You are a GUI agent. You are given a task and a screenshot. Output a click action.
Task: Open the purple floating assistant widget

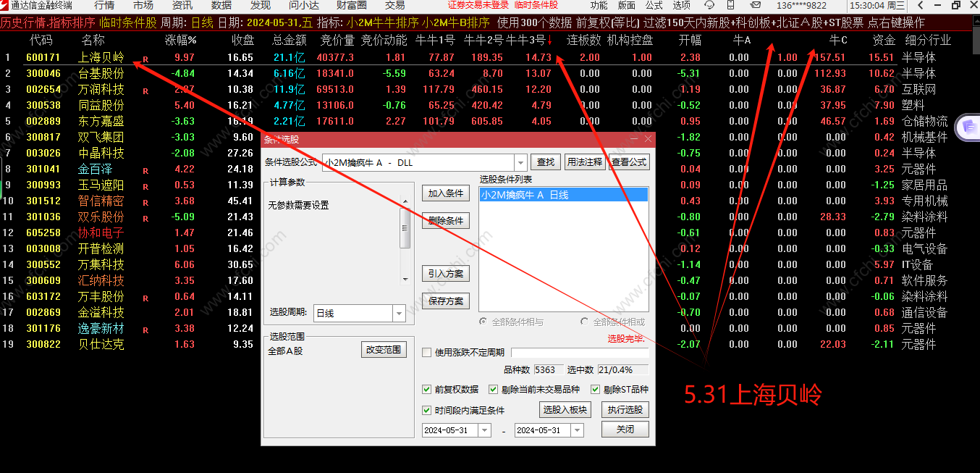pos(967,128)
